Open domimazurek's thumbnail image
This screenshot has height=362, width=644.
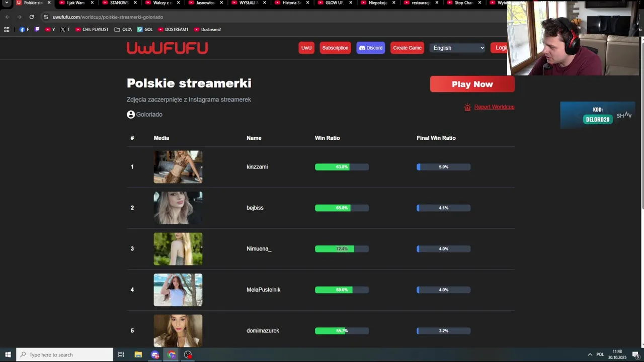point(178,331)
